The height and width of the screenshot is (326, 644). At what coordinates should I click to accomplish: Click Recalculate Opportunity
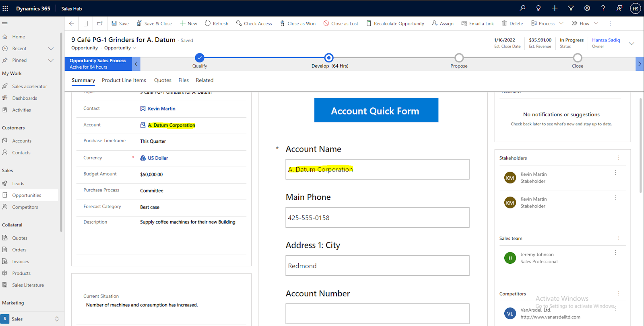395,23
